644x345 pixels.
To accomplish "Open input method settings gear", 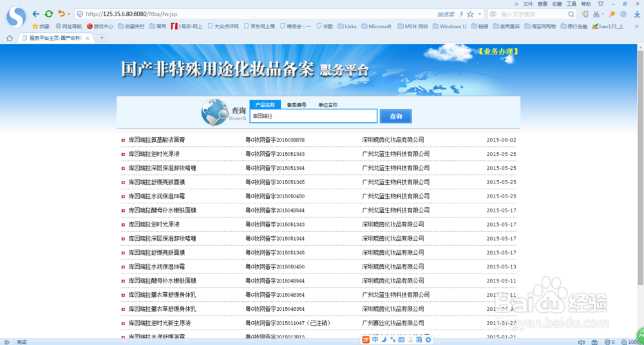I will coord(428,340).
